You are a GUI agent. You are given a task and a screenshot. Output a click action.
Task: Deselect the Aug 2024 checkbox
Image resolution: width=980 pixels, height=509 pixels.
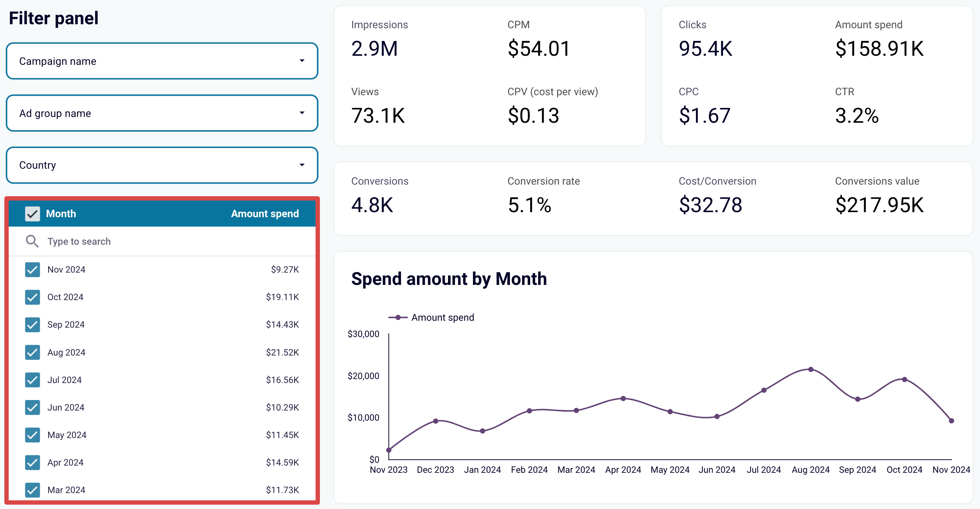tap(32, 353)
